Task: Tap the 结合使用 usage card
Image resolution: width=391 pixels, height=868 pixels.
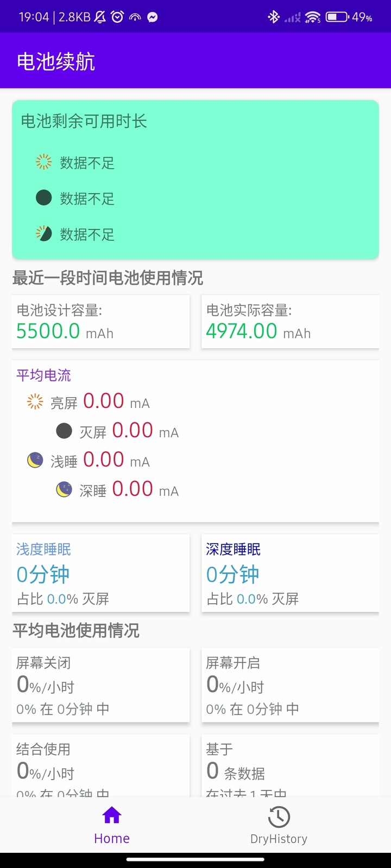Action: click(x=101, y=765)
